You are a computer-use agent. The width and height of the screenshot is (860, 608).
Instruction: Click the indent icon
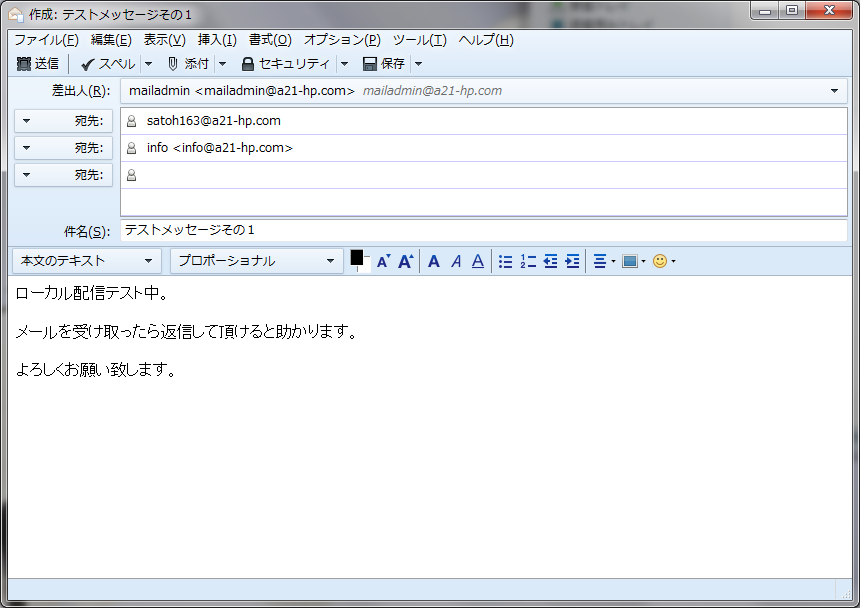[x=572, y=262]
